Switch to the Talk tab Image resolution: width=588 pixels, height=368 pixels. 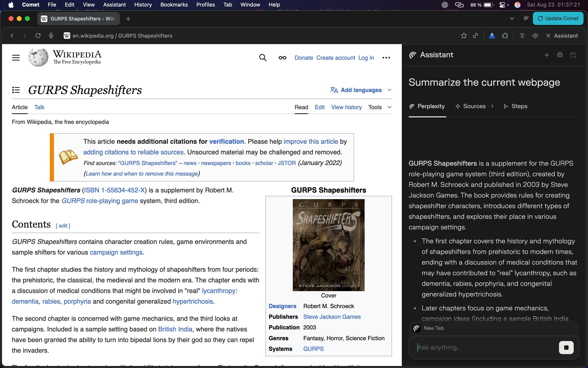(x=39, y=107)
